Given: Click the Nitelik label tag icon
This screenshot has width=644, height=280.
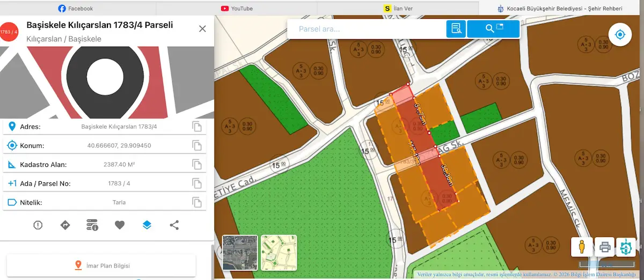Looking at the screenshot, I should pyautogui.click(x=12, y=202).
